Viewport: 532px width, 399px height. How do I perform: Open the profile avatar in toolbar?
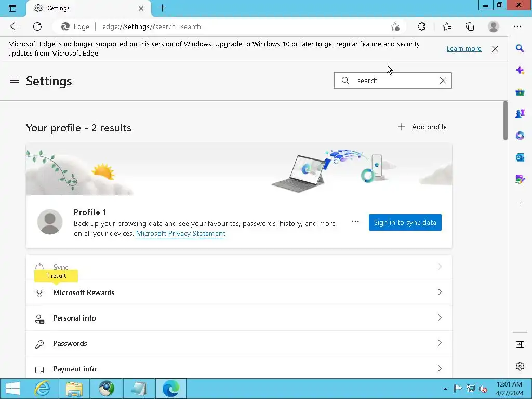click(x=494, y=26)
